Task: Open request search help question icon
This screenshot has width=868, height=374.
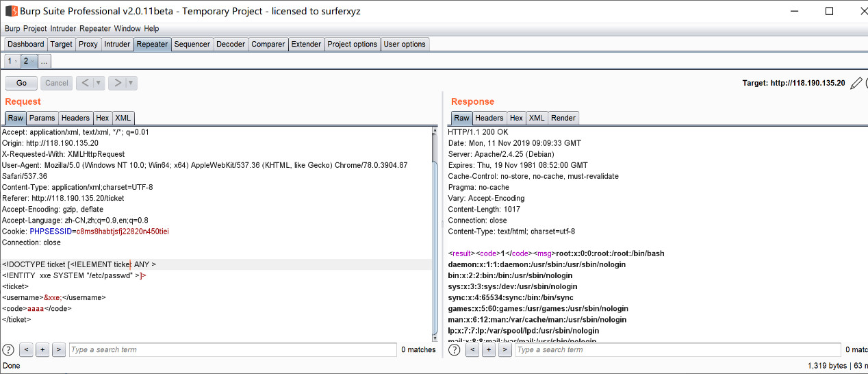Action: (8, 349)
